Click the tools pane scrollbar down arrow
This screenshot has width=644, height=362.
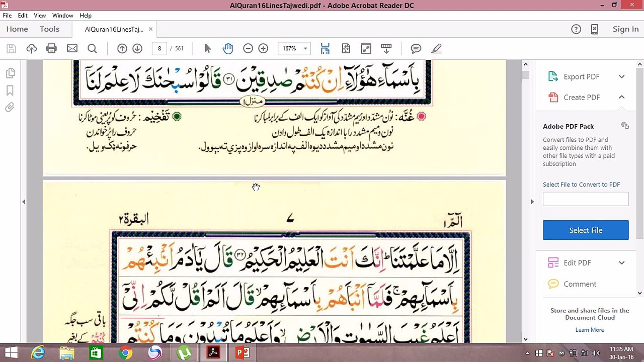pos(640,293)
